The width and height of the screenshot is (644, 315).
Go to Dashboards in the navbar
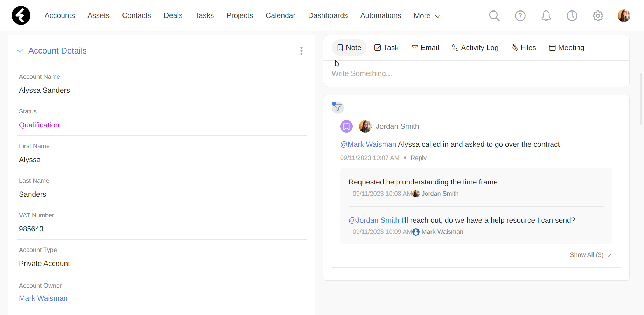[x=328, y=15]
